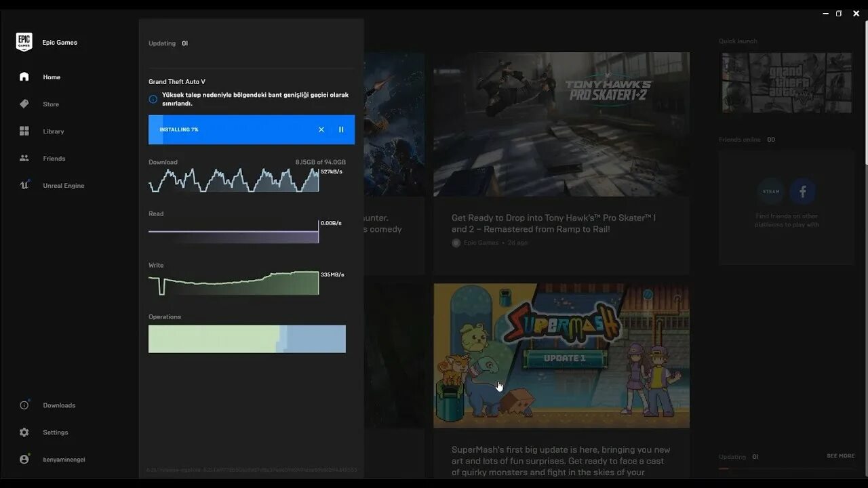Open the Store tag icon
This screenshot has height=488, width=868.
click(x=24, y=104)
